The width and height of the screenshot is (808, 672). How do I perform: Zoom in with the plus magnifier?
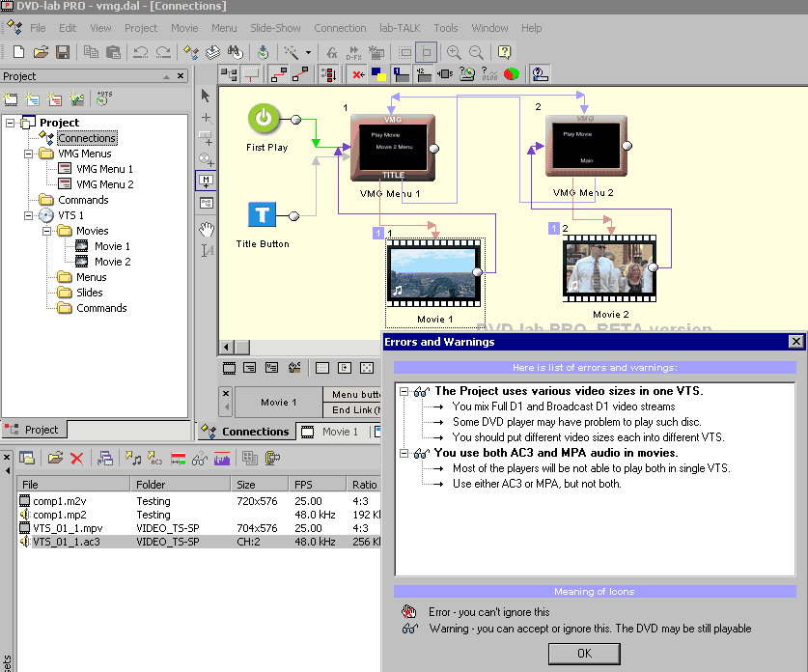(x=454, y=52)
